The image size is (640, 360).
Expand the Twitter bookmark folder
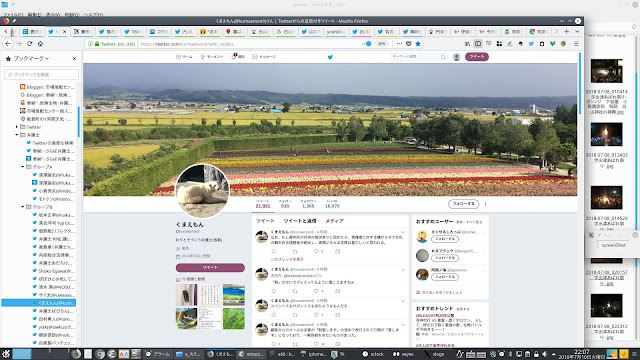point(17,127)
